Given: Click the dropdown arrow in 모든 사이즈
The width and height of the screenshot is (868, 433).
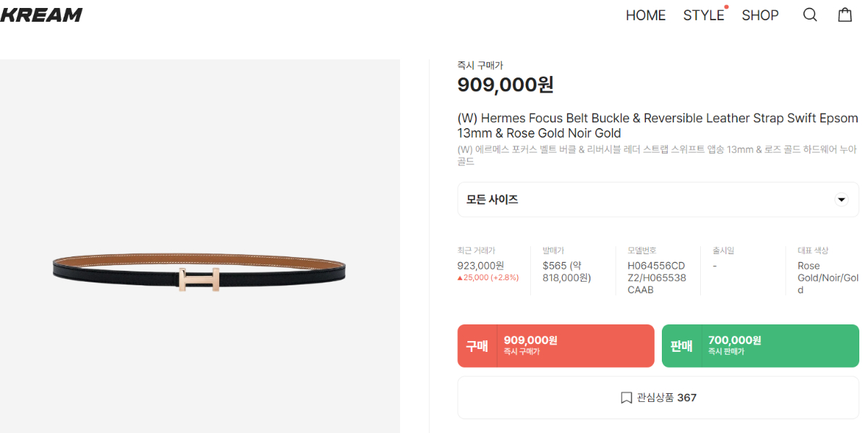Looking at the screenshot, I should (841, 200).
